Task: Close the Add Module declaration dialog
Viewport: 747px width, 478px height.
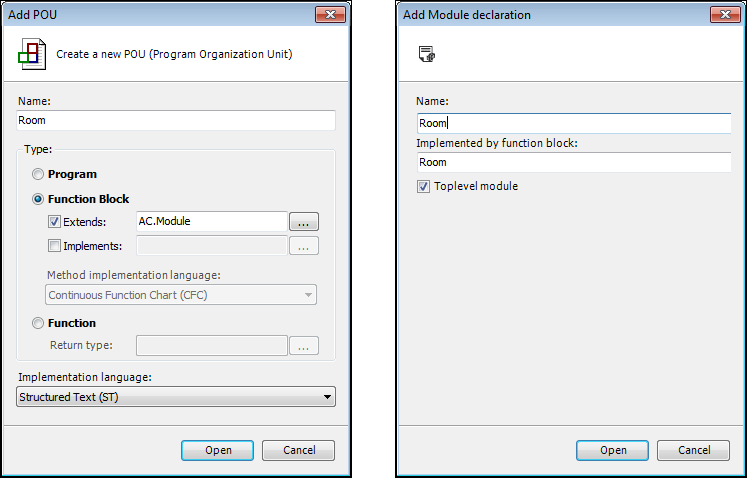Action: [724, 15]
